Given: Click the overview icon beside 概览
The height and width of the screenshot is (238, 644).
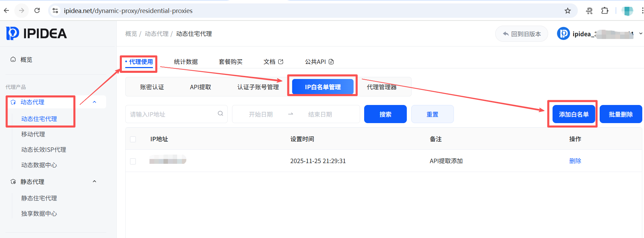Looking at the screenshot, I should pyautogui.click(x=13, y=59).
